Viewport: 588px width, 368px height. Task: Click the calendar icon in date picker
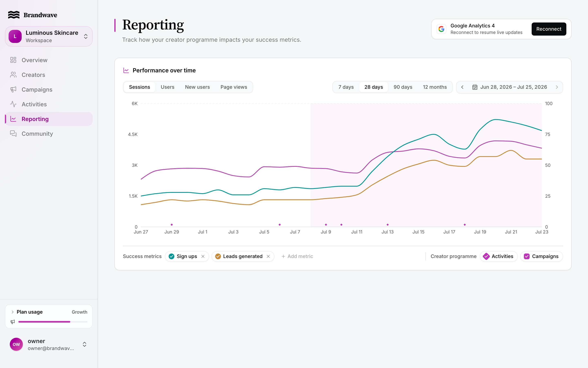(x=475, y=87)
